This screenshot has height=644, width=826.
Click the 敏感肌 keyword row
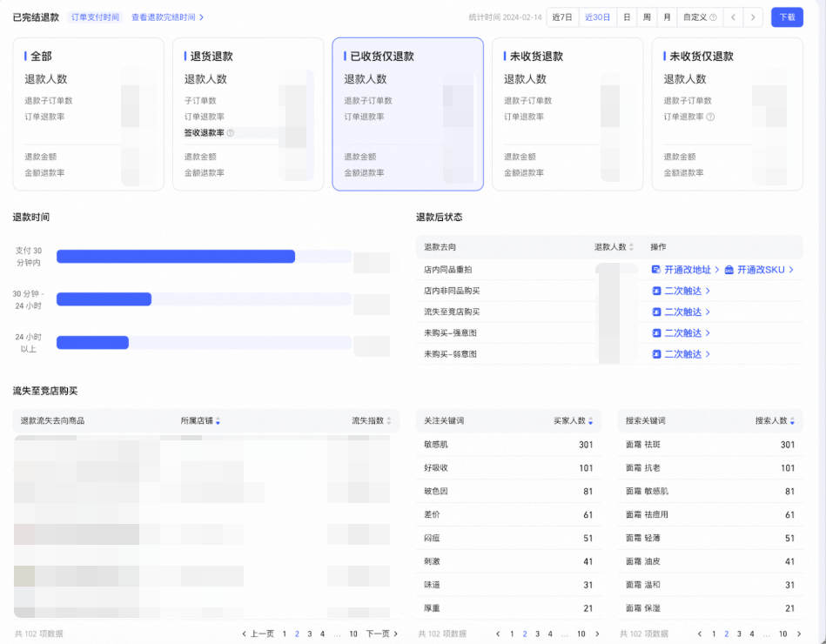(508, 445)
